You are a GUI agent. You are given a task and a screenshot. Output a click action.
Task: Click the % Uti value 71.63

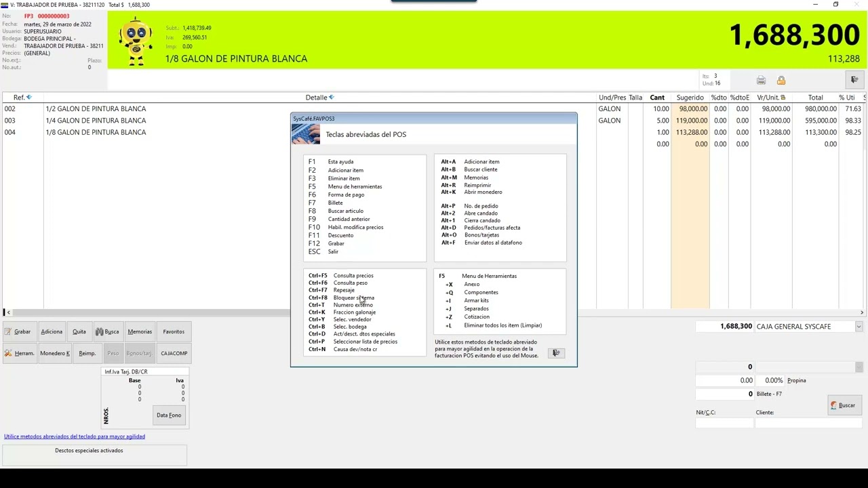(852, 108)
